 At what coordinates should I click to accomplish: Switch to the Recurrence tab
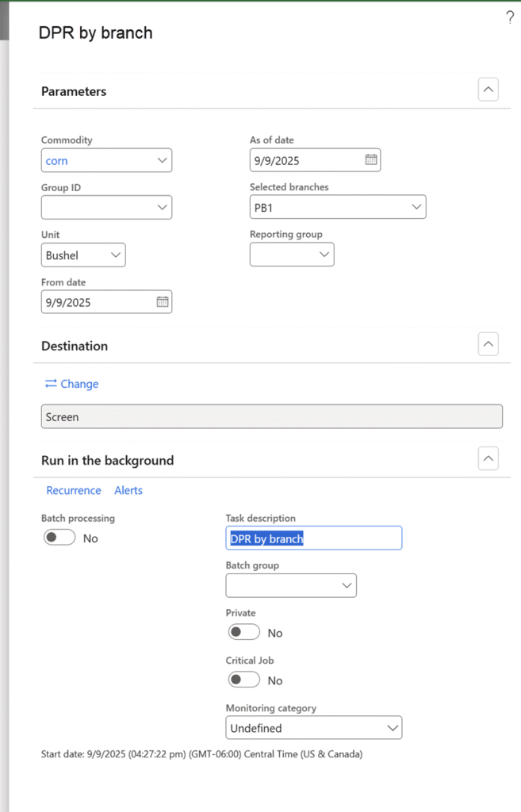pos(74,490)
